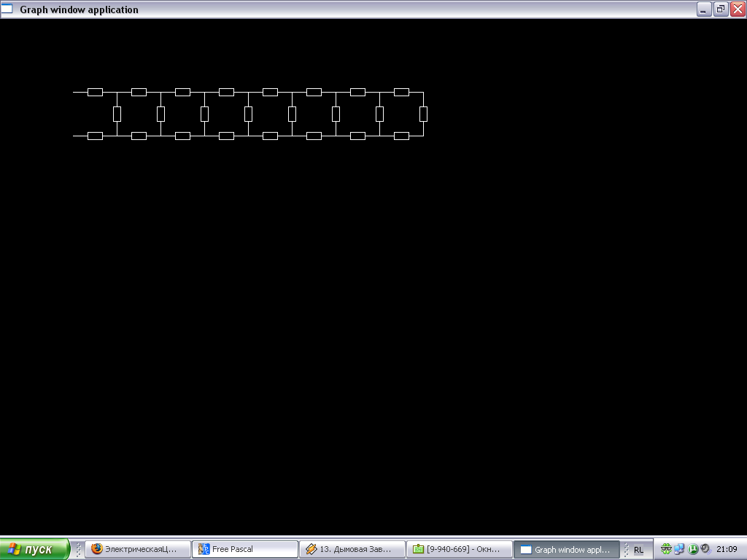
Task: Click the network connection tray icon
Action: 679,549
